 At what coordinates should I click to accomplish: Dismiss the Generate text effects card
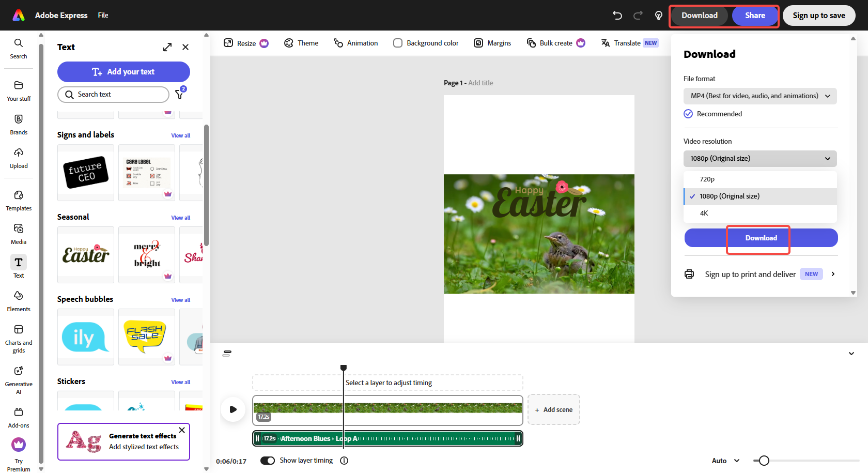click(x=182, y=430)
